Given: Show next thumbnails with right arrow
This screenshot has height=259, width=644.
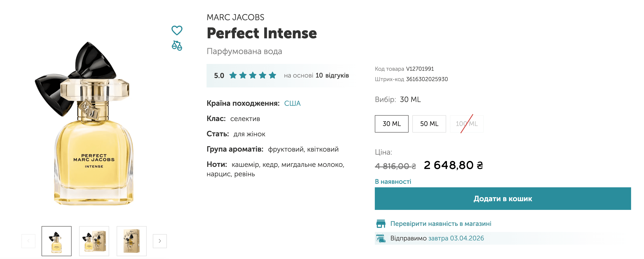Looking at the screenshot, I should tap(160, 241).
